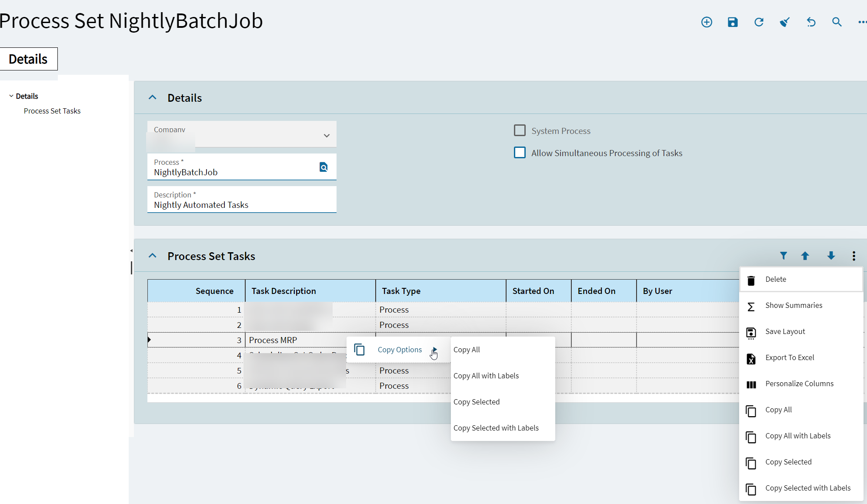Move task up with up arrow icon

pos(805,256)
